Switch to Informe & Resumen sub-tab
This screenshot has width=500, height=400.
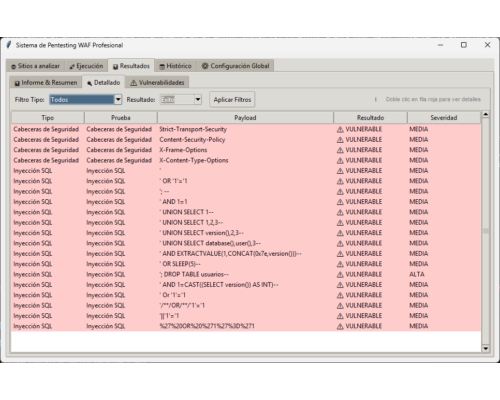(46, 83)
